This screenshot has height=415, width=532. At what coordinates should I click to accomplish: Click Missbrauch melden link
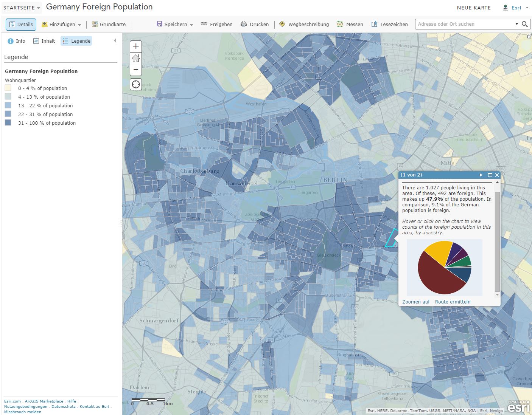pos(23,412)
